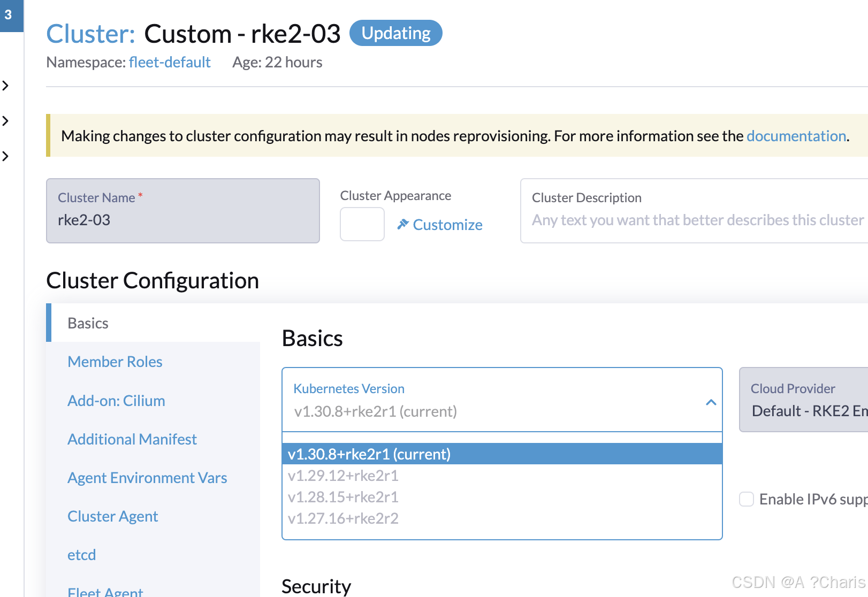
Task: Click the Cluster Name field
Action: [183, 211]
